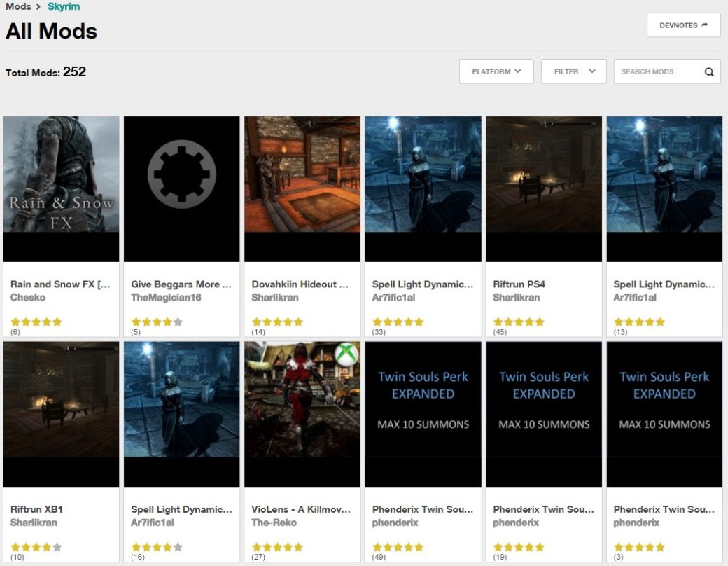Image resolution: width=728 pixels, height=566 pixels.
Task: Click author Sharlikran under Riftrun XB1
Action: pos(34,523)
